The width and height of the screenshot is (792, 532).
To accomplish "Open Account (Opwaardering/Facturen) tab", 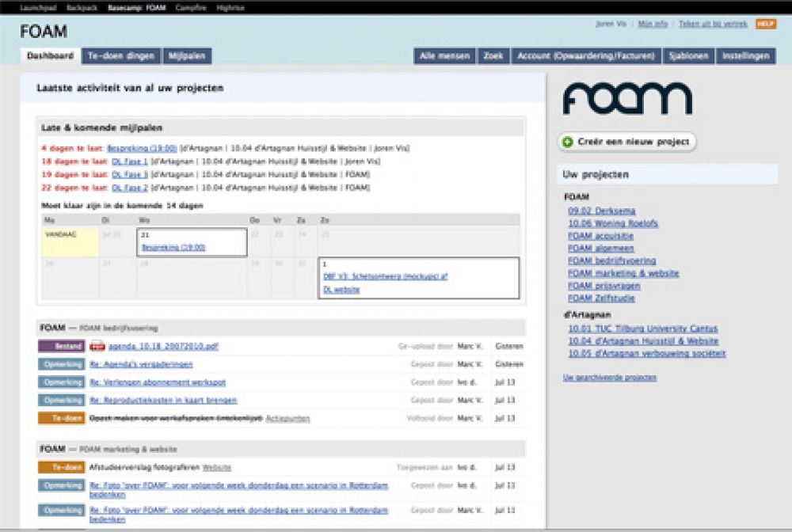I will [586, 55].
